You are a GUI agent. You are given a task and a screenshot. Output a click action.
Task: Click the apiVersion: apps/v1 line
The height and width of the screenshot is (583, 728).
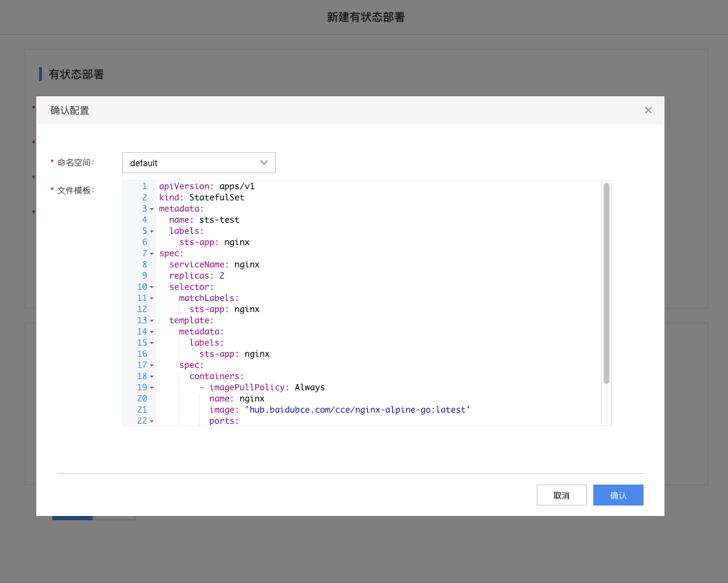coord(207,186)
